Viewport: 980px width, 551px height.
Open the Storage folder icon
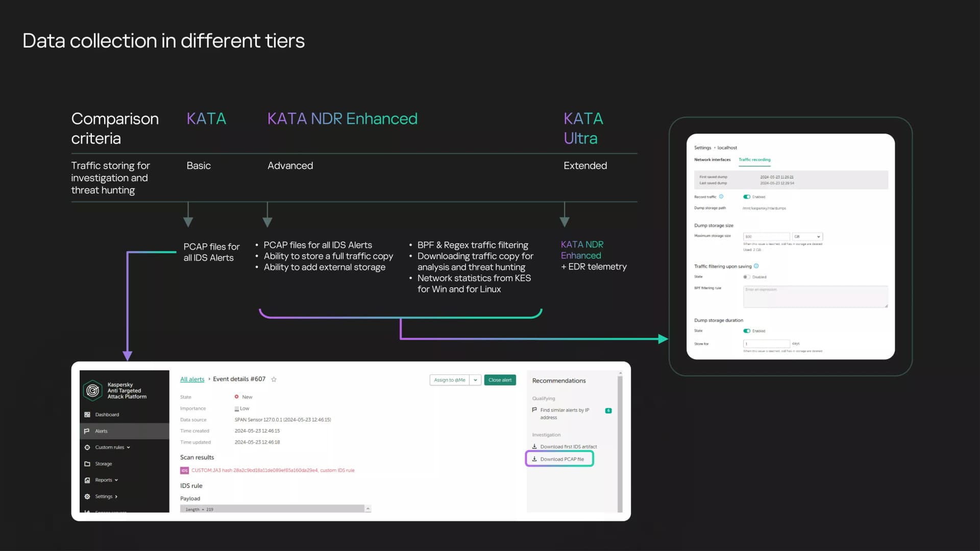(x=87, y=464)
